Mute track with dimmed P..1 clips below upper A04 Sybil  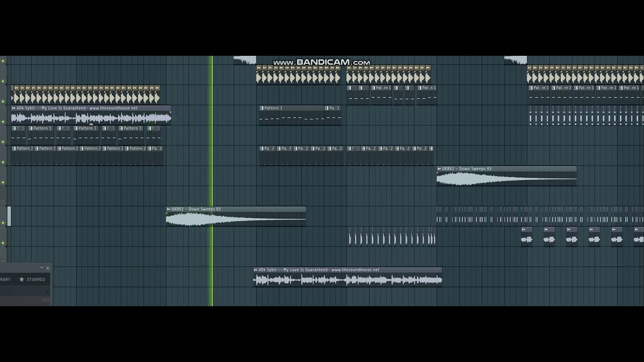3,142
